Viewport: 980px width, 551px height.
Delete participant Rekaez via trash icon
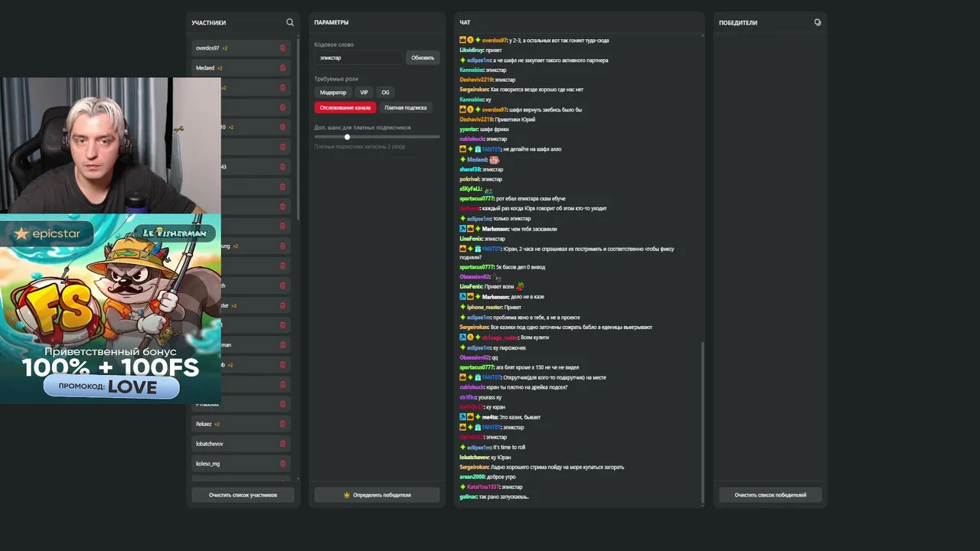click(x=283, y=424)
